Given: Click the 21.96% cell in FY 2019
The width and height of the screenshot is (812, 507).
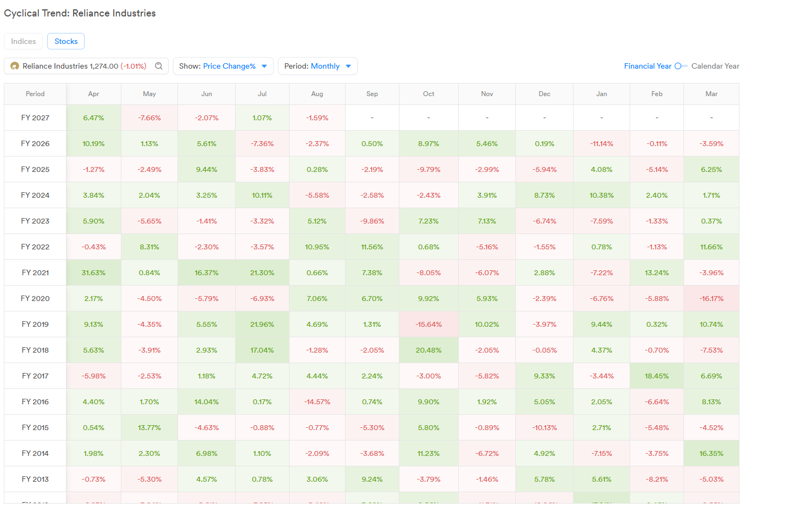Looking at the screenshot, I should click(263, 324).
